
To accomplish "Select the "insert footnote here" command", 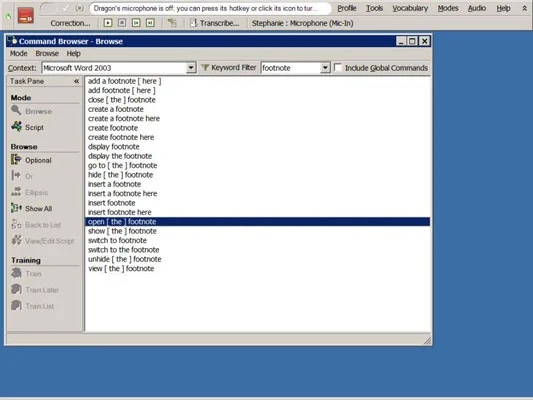I will point(120,212).
